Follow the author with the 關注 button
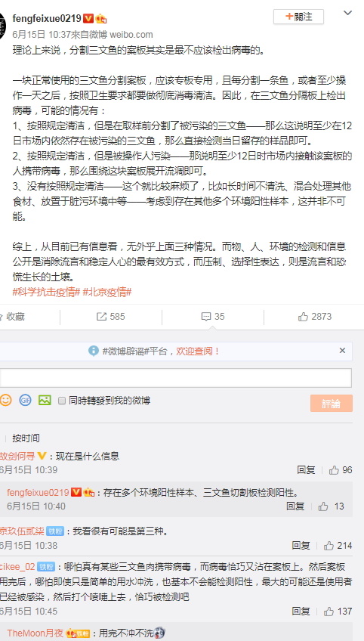The width and height of the screenshot is (364, 641). click(298, 17)
